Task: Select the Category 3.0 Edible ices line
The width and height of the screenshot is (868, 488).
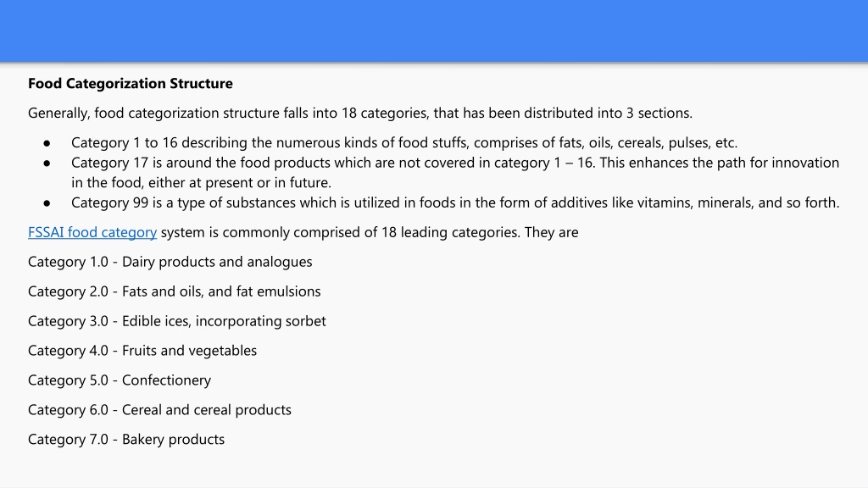Action: click(x=177, y=321)
